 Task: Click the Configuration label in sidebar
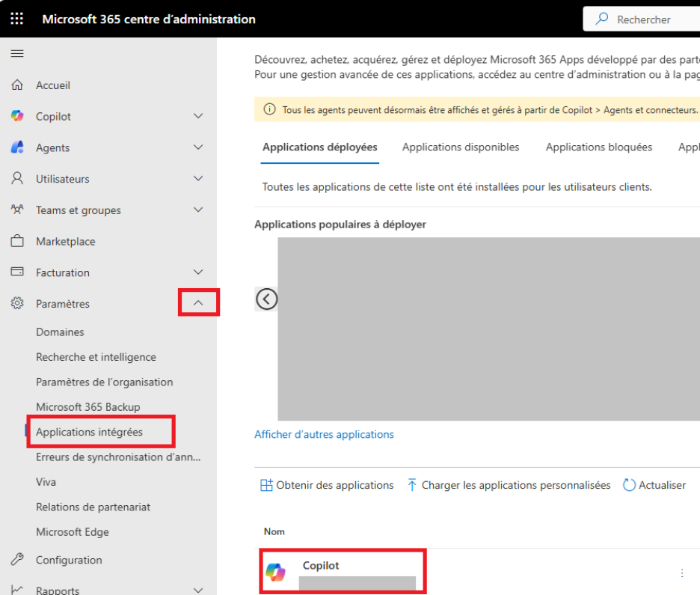pyautogui.click(x=69, y=560)
